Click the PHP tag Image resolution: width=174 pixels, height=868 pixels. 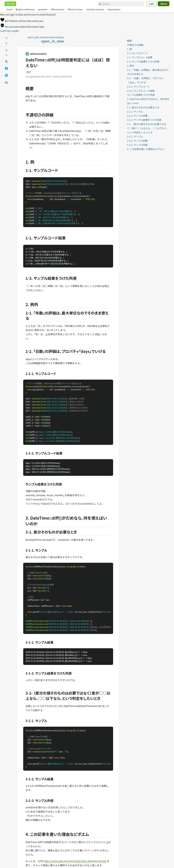[x=28, y=72]
